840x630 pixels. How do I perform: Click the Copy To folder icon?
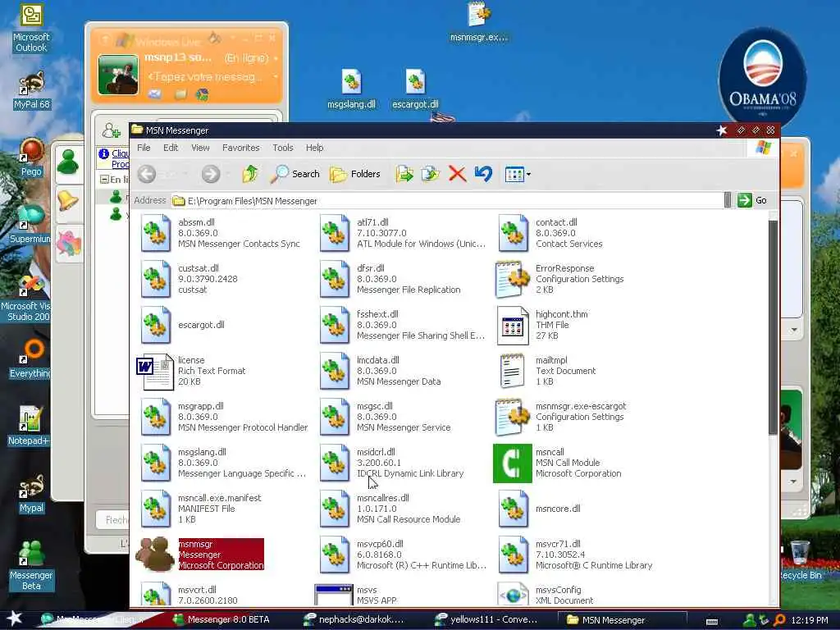(430, 174)
